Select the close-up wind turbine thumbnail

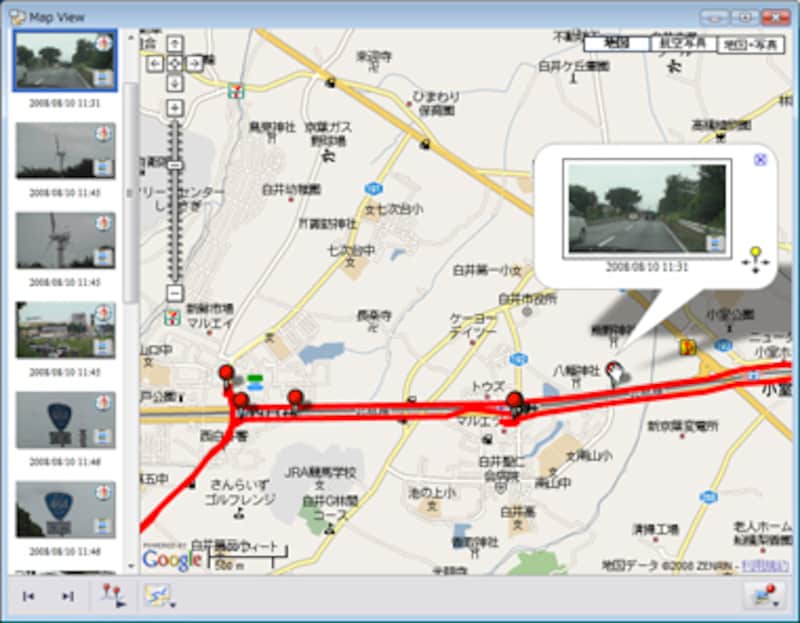[65, 240]
